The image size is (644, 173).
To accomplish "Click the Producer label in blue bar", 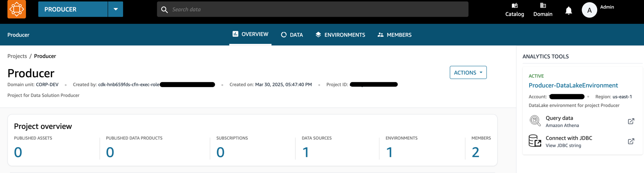I will tap(18, 35).
